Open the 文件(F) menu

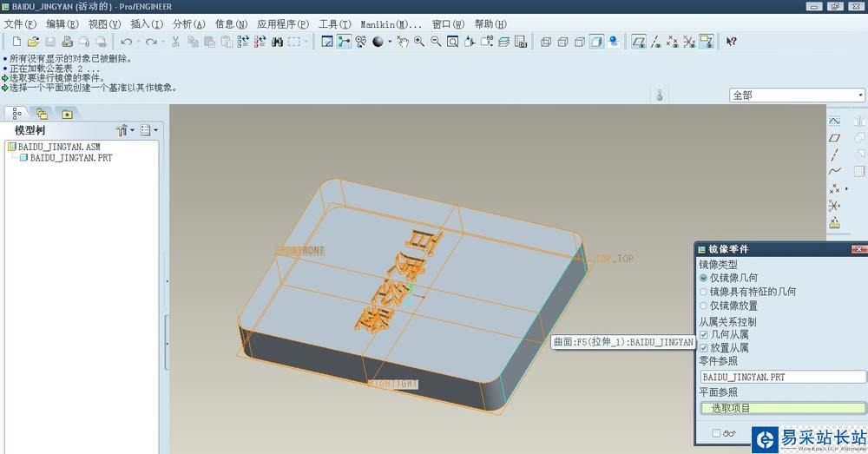pyautogui.click(x=20, y=24)
